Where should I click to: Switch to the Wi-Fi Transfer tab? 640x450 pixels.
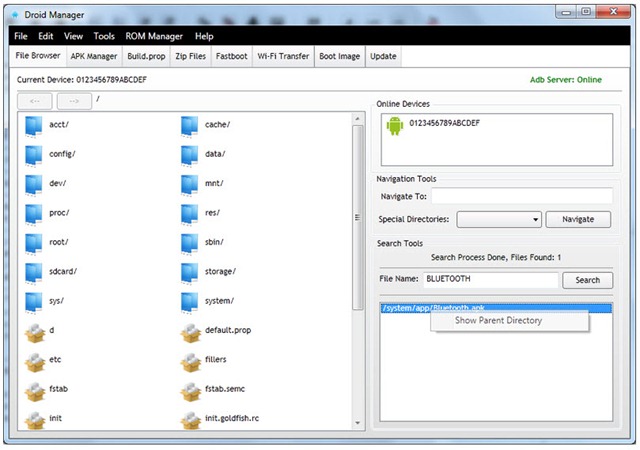point(283,56)
